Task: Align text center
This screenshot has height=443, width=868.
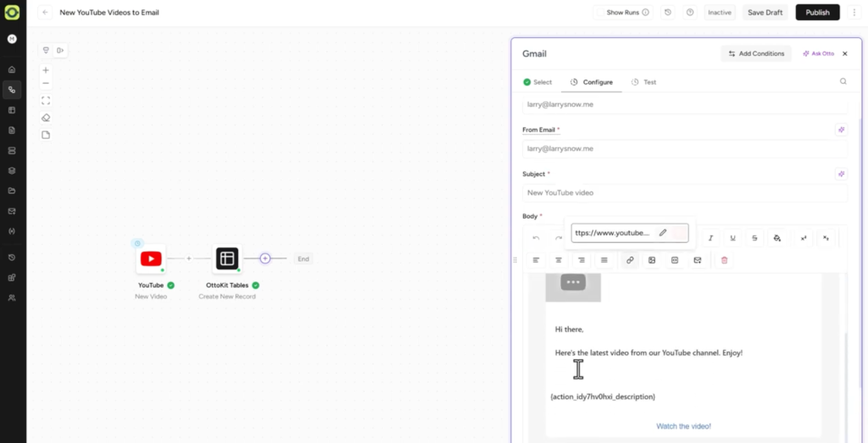Action: click(559, 260)
